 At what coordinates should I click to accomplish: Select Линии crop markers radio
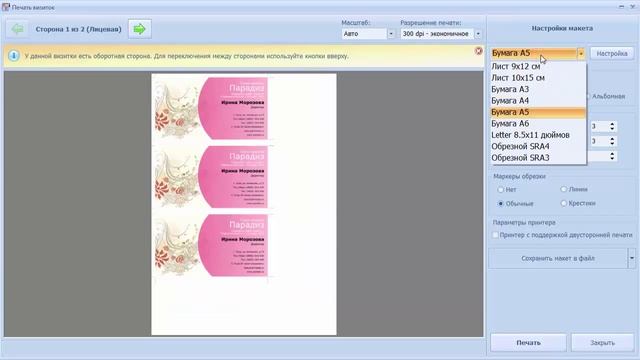click(564, 189)
